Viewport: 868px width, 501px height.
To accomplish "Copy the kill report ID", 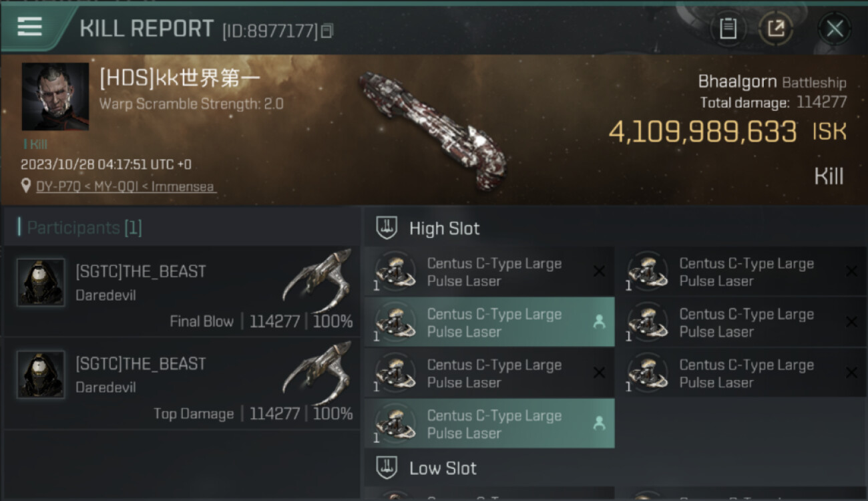I will click(327, 31).
